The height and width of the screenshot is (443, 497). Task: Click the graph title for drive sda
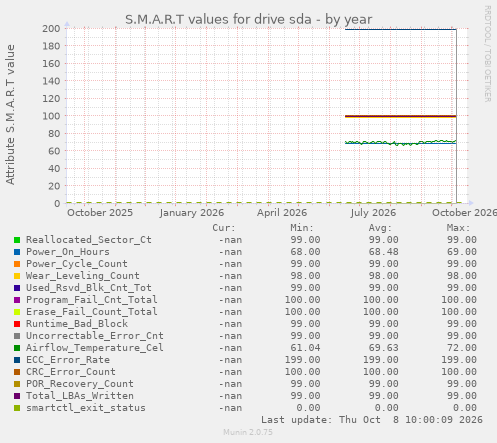pyautogui.click(x=248, y=19)
